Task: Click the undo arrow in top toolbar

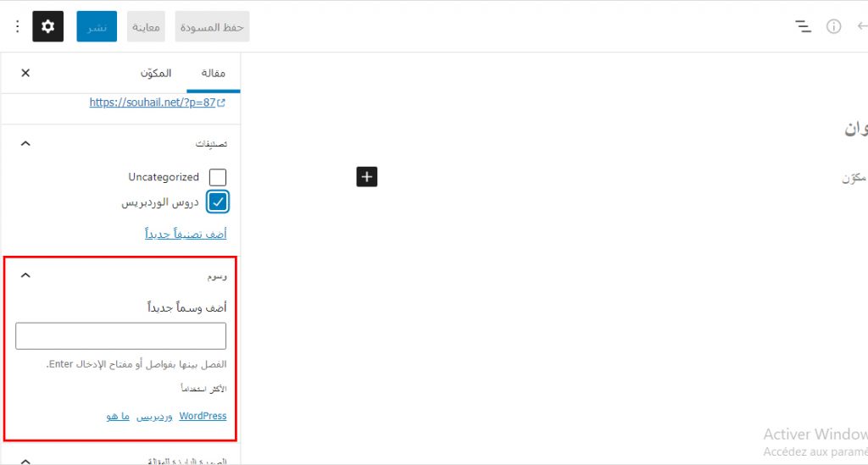Action: [861, 27]
